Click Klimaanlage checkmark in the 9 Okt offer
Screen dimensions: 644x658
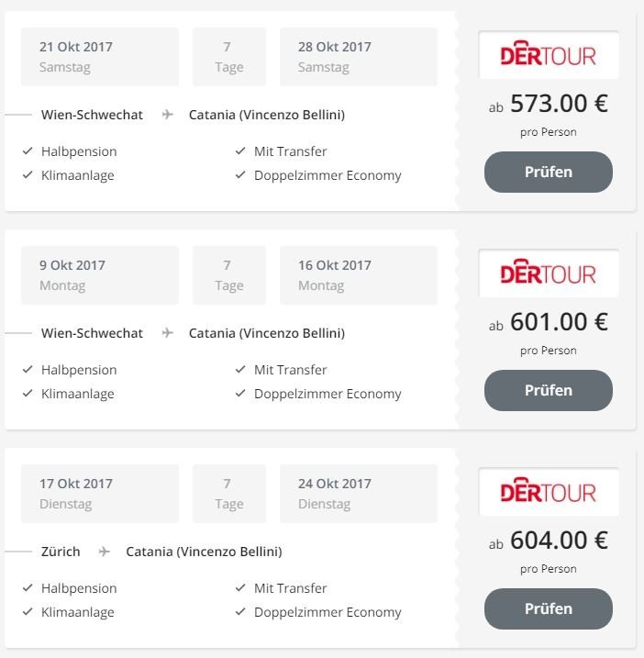point(28,393)
